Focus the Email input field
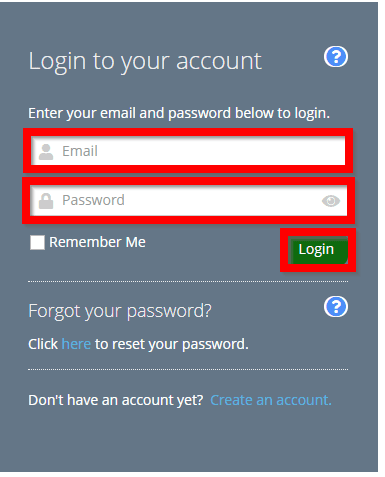The width and height of the screenshot is (385, 477). pyautogui.click(x=188, y=151)
